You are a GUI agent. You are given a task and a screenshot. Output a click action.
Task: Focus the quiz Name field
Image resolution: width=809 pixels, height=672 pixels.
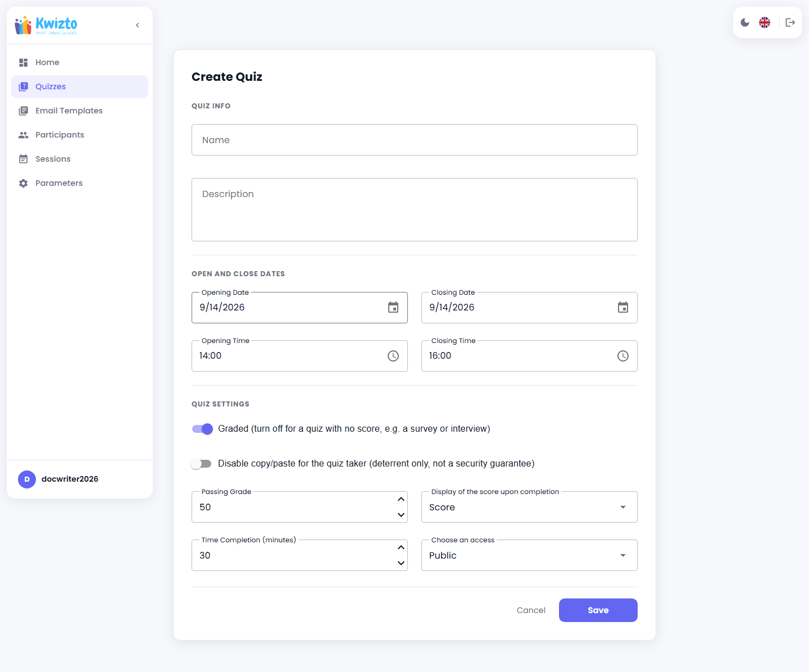(x=415, y=140)
